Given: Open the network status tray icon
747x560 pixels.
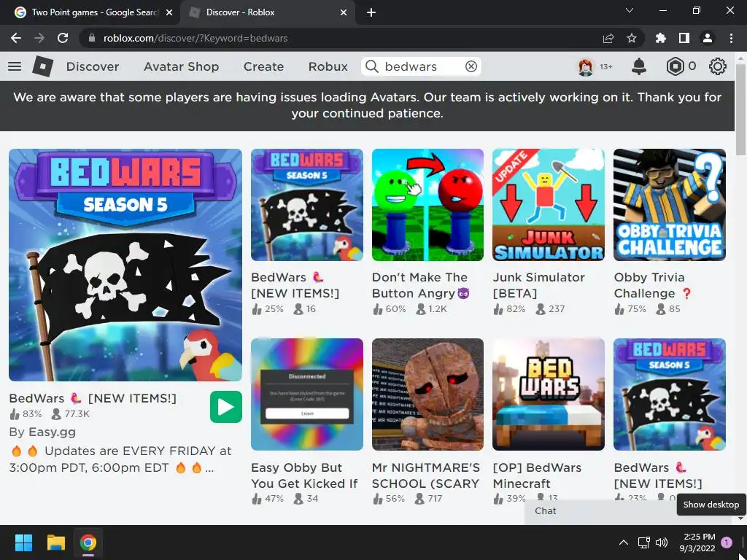Looking at the screenshot, I should (x=644, y=542).
